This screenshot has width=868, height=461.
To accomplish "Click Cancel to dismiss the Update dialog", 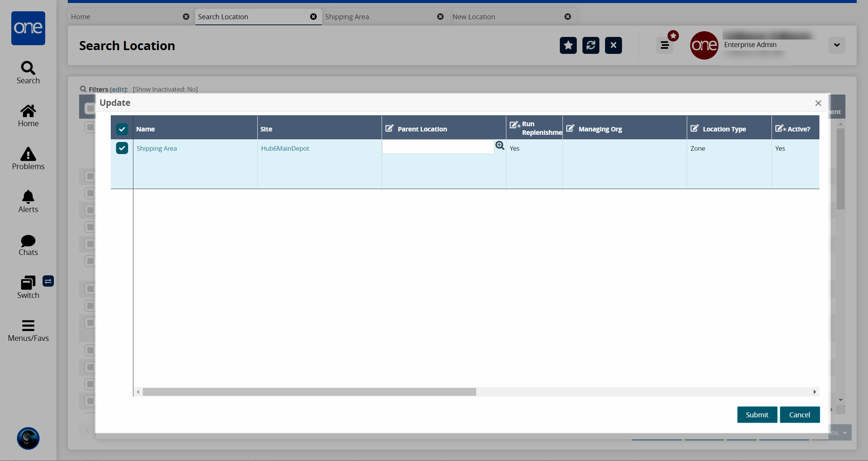I will pos(800,415).
